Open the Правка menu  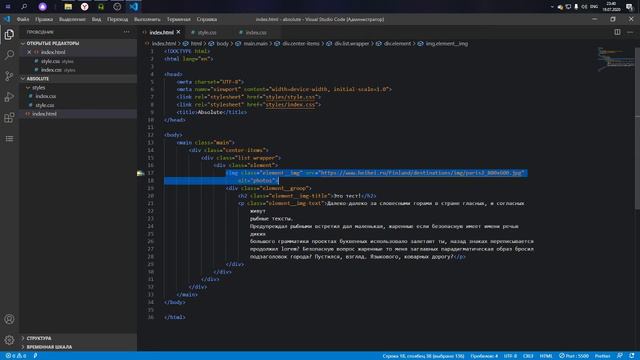click(44, 19)
